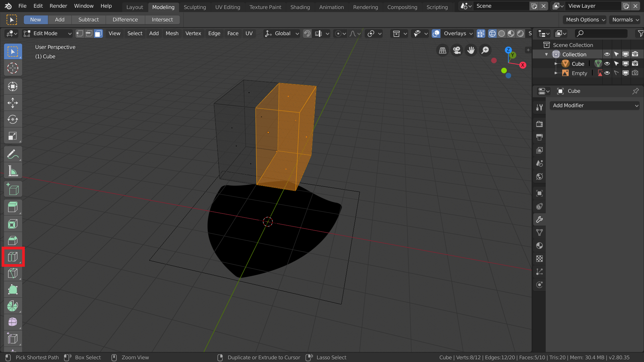Screen dimensions: 644x362
Task: Open the Edit Mode dropdown
Action: [48, 34]
